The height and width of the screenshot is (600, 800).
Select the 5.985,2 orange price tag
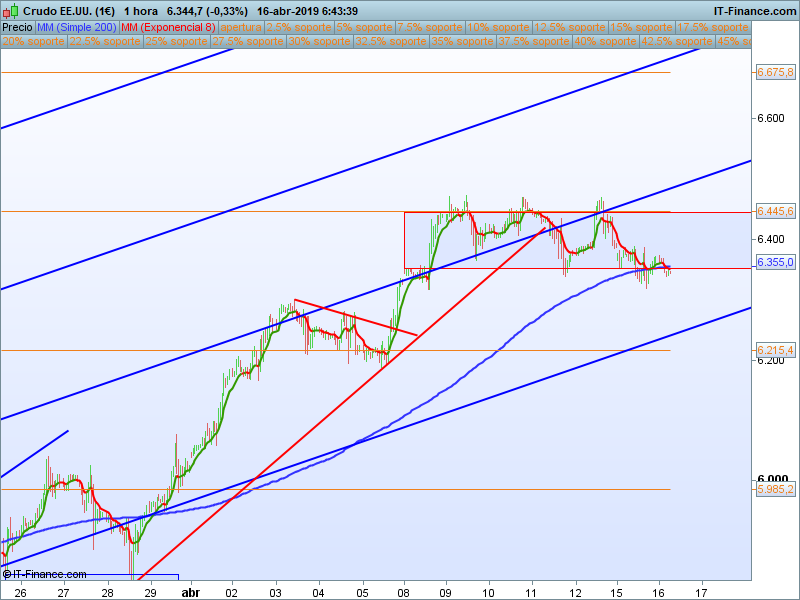775,489
